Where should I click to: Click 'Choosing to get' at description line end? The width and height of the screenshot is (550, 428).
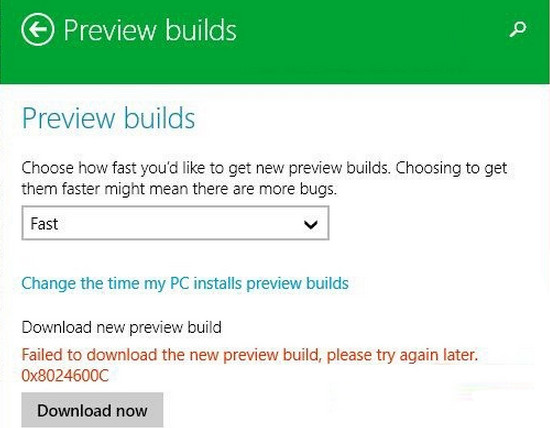pos(451,168)
